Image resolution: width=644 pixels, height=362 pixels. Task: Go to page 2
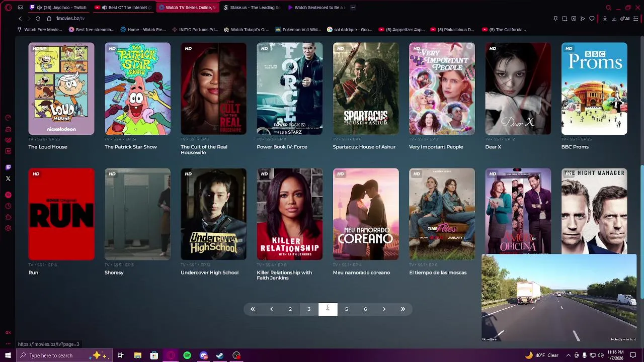click(x=290, y=309)
